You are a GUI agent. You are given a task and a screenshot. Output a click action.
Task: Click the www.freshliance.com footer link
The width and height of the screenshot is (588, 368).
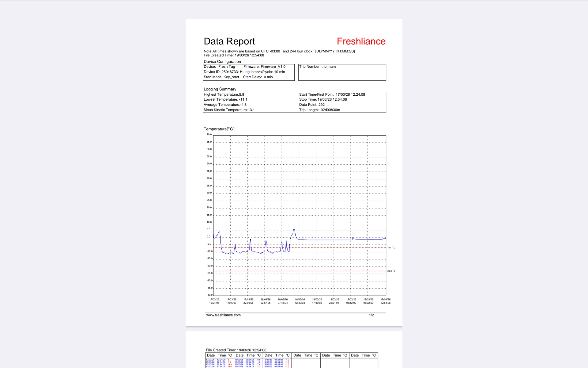(223, 315)
